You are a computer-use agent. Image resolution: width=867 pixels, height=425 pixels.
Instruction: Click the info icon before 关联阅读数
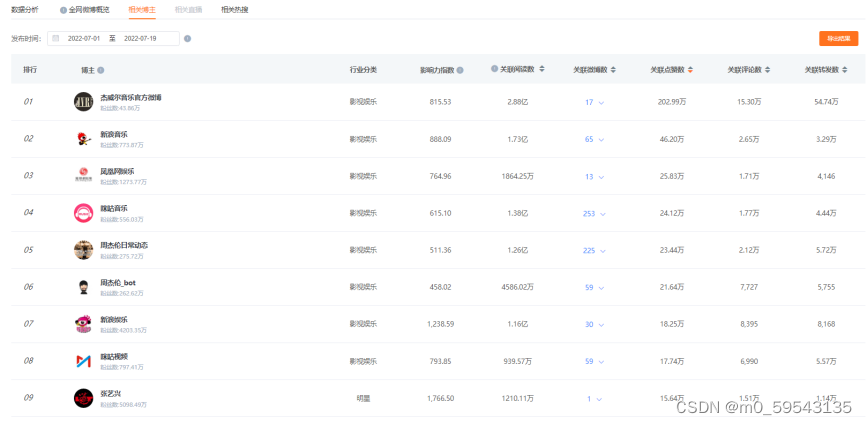pyautogui.click(x=494, y=69)
